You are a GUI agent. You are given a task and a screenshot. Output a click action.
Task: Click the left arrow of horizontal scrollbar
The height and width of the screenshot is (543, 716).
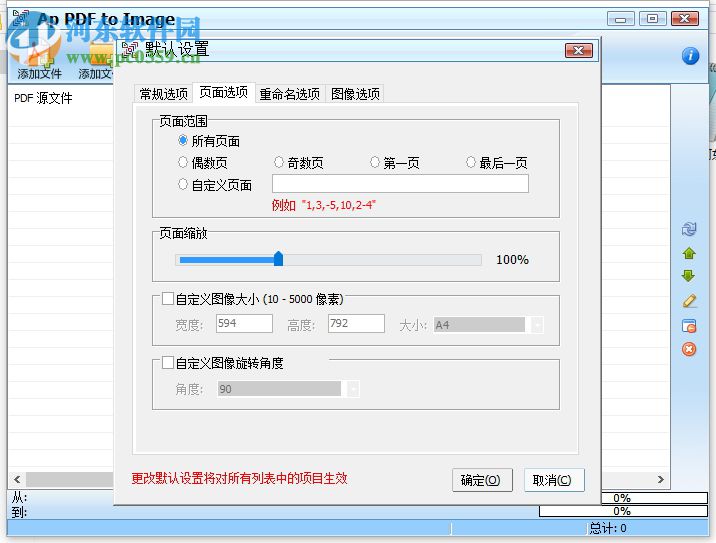[x=17, y=480]
